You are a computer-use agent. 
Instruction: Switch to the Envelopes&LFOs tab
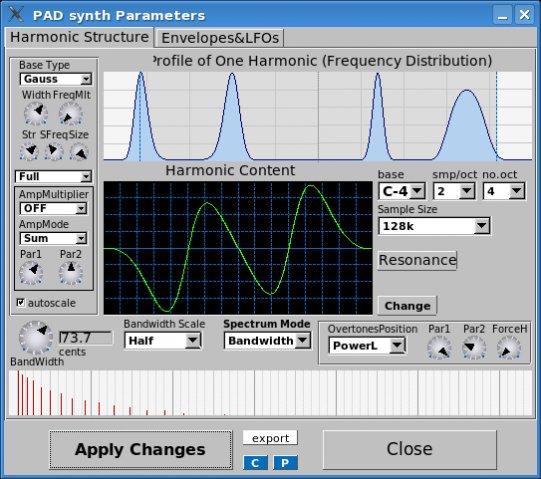[219, 38]
